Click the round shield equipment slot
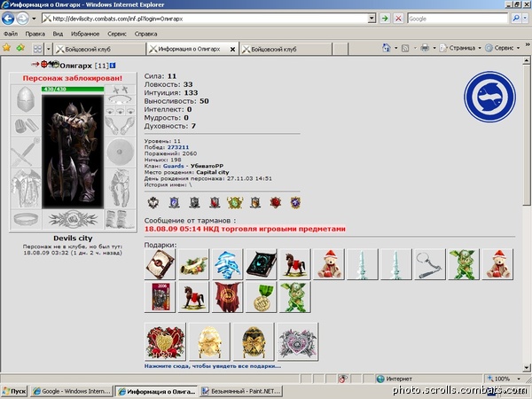This screenshot has width=532, height=399. tap(120, 152)
